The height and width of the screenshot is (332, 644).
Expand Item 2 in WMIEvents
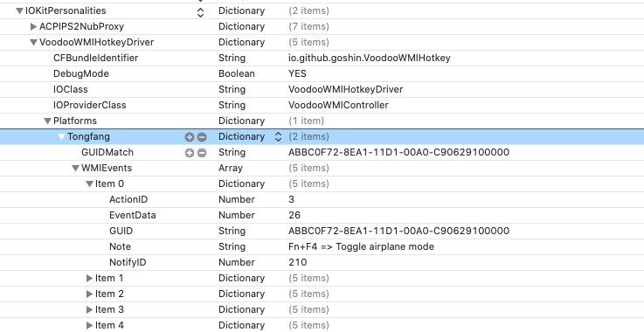coord(89,294)
